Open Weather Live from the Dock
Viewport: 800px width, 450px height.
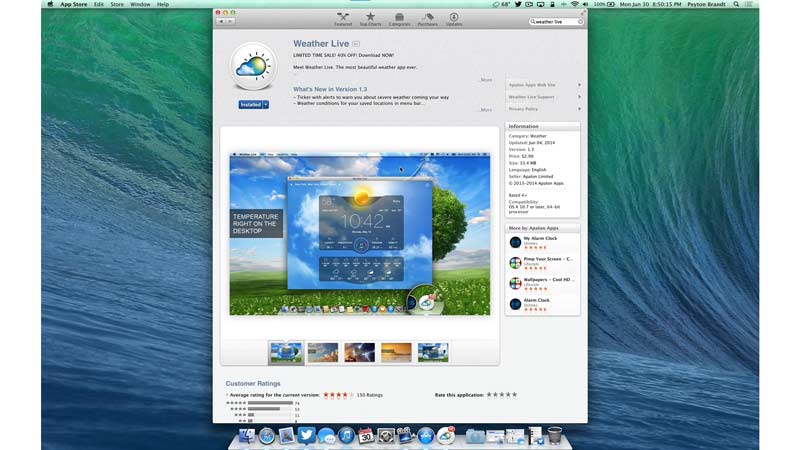coord(446,435)
